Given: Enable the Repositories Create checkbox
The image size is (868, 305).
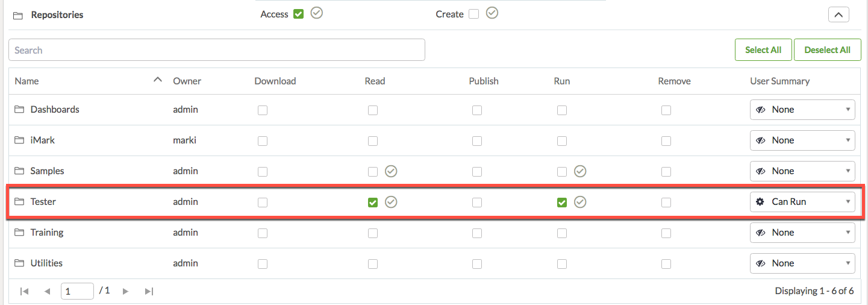Looking at the screenshot, I should (473, 14).
